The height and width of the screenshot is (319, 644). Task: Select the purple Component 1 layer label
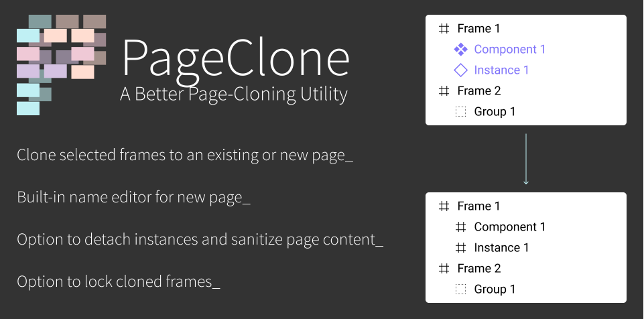point(510,50)
